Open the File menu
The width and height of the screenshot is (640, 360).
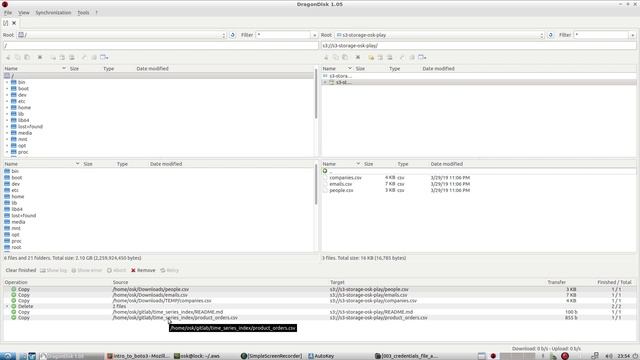coord(8,13)
